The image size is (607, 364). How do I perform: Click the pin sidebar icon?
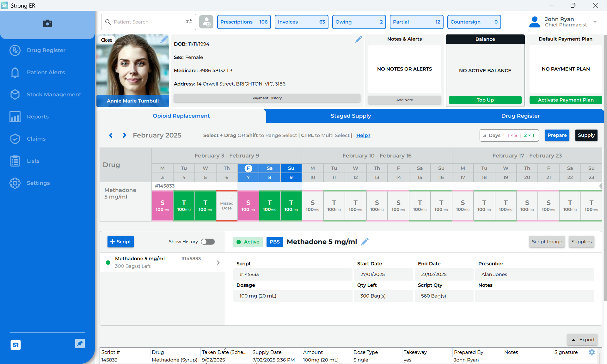click(80, 343)
